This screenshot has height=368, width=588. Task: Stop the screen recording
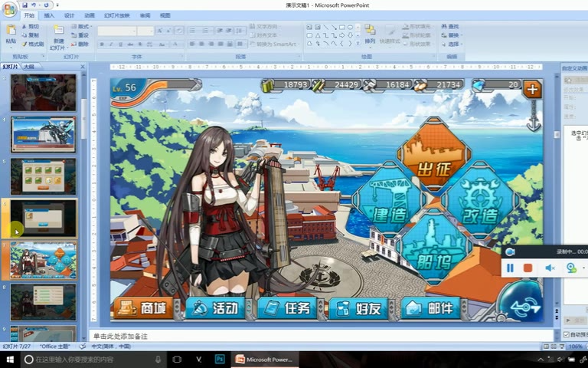pyautogui.click(x=528, y=268)
